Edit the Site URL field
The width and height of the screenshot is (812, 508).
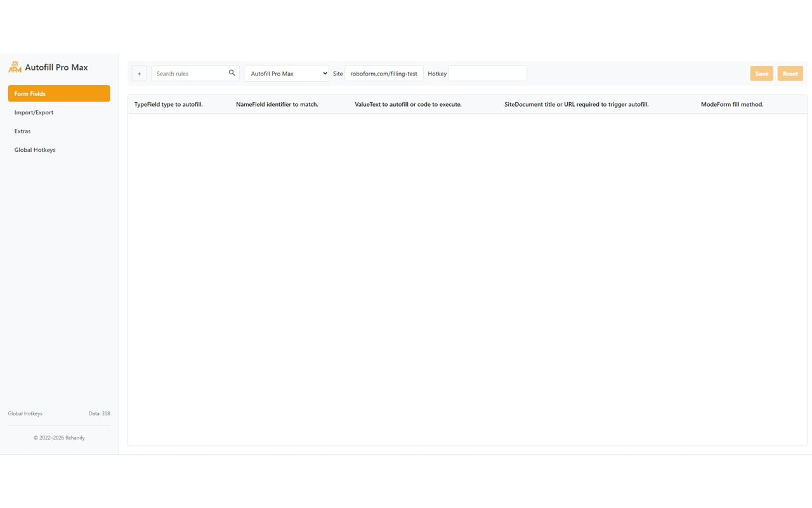click(384, 74)
